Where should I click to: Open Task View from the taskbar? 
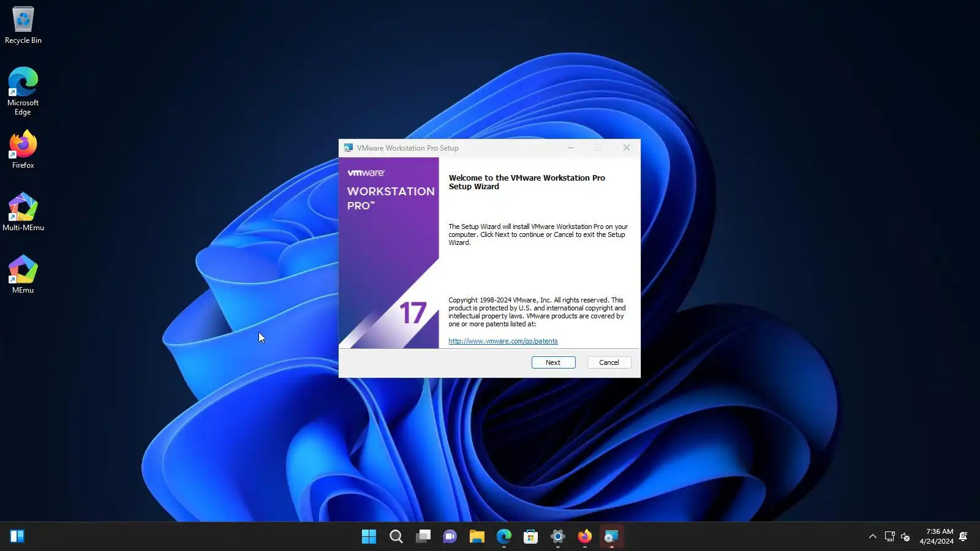pos(423,536)
